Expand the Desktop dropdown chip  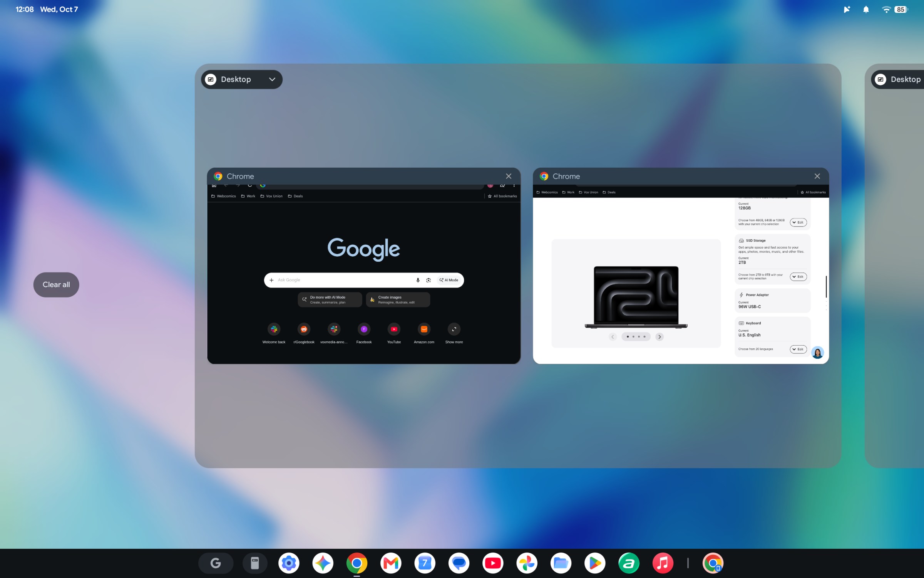pyautogui.click(x=242, y=79)
